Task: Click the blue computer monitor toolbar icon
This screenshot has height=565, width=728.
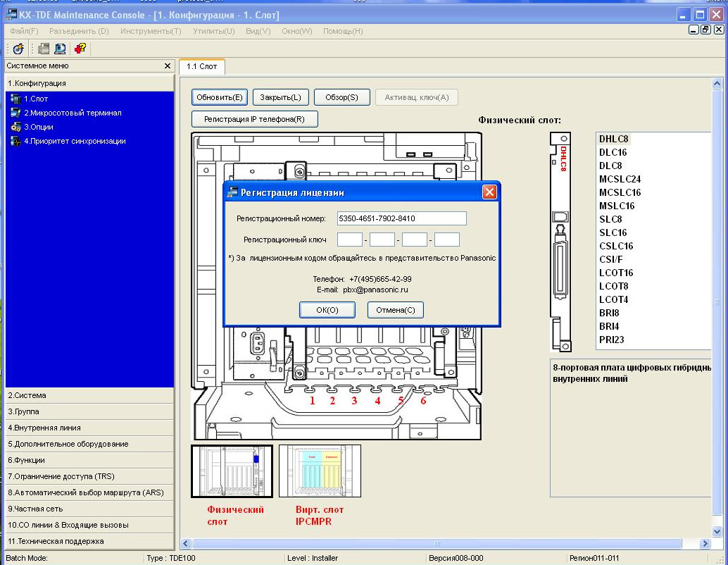Action: coord(60,49)
